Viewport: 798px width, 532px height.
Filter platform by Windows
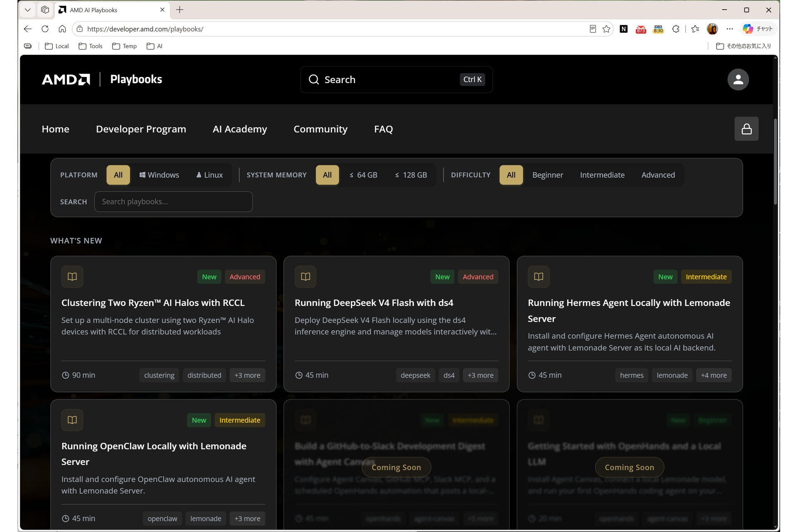159,175
